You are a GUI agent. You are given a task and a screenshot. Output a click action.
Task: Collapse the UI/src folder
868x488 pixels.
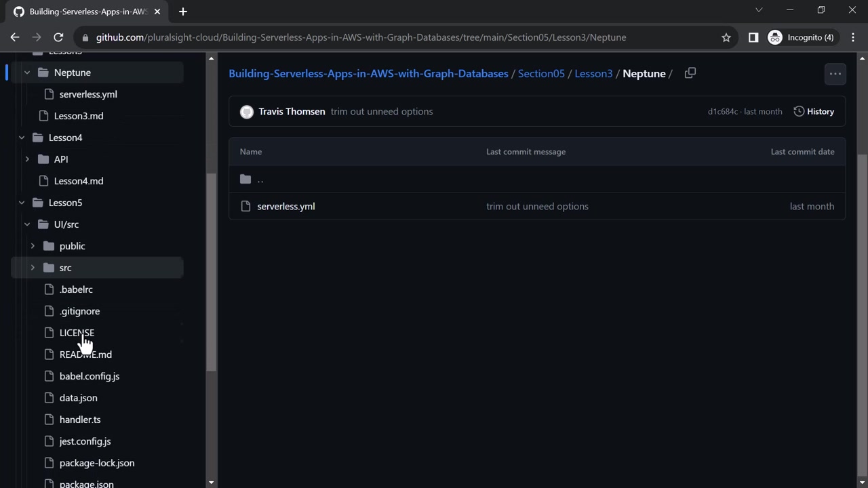[x=27, y=224]
